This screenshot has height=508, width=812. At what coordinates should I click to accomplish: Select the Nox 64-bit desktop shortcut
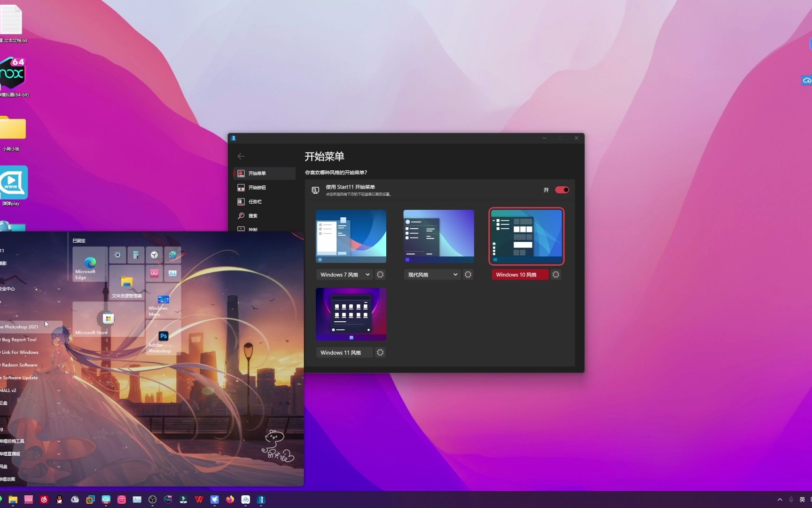13,78
